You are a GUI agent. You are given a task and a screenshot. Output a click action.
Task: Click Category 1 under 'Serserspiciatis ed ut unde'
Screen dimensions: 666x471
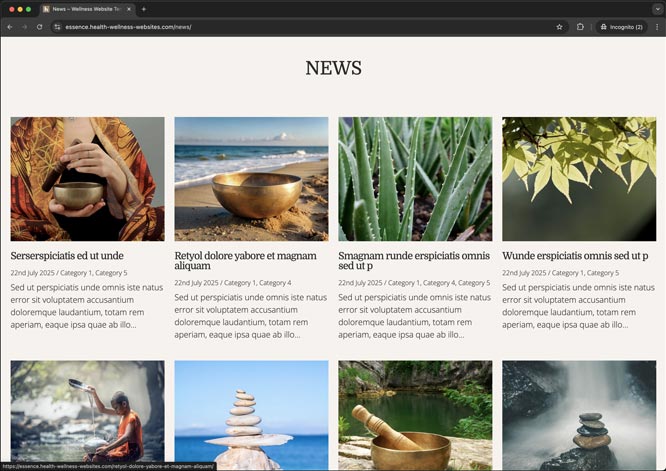(76, 273)
